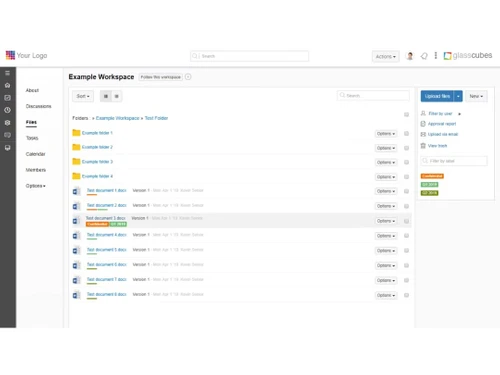Click the Your Logo image
The height and width of the screenshot is (375, 500).
tap(27, 55)
